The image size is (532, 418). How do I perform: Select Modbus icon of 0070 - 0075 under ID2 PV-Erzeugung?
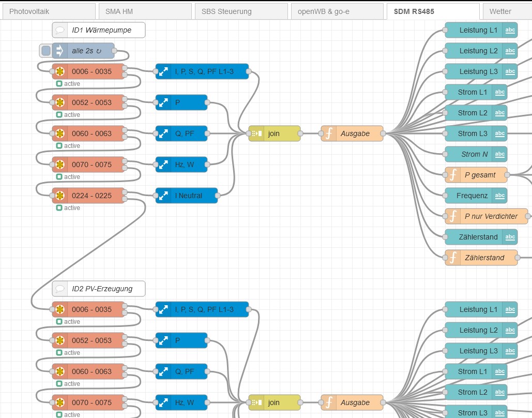coord(60,402)
